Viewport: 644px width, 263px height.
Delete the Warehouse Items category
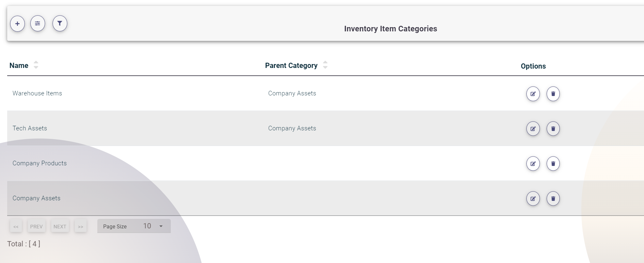click(553, 94)
